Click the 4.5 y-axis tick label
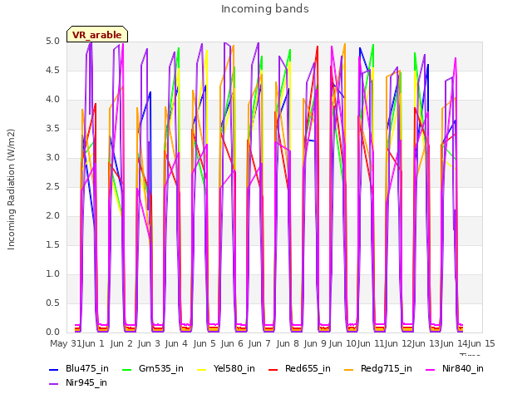This screenshot has height=399, width=532. [x=52, y=70]
